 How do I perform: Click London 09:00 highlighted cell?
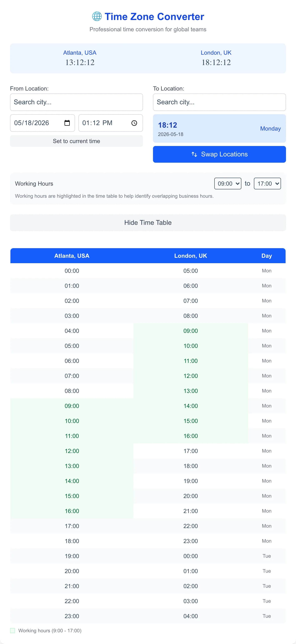tap(191, 331)
